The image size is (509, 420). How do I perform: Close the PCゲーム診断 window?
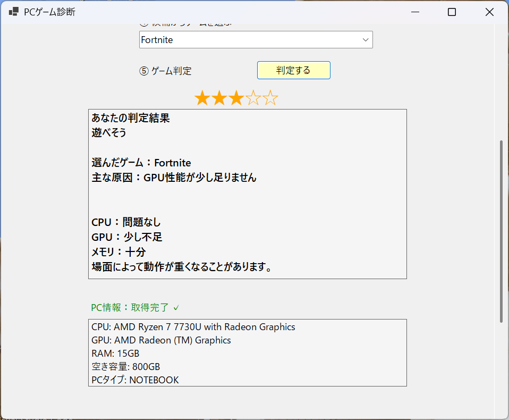click(489, 12)
